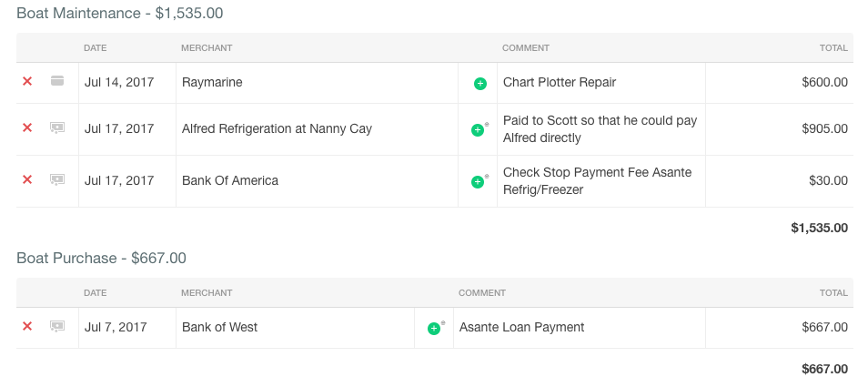Screen dimensions: 868x387
Task: Click the Raymarine merchant name
Action: coord(212,83)
